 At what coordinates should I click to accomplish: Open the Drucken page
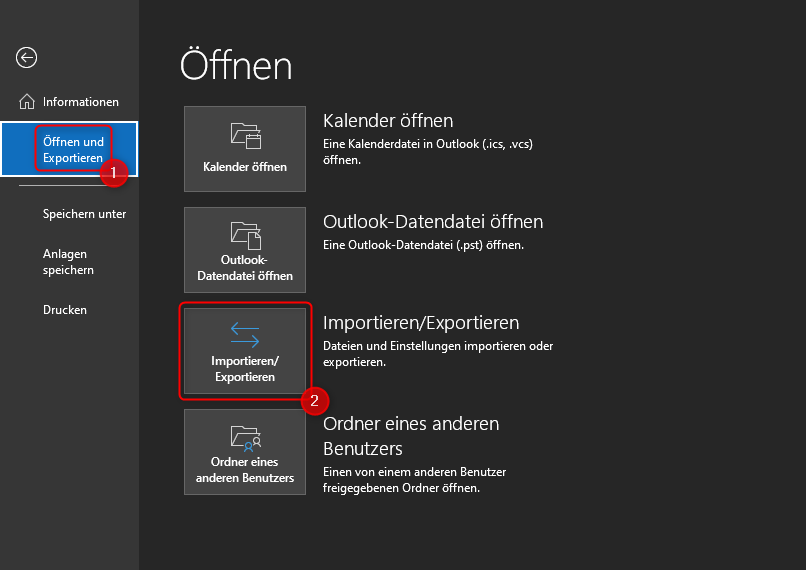click(x=65, y=310)
